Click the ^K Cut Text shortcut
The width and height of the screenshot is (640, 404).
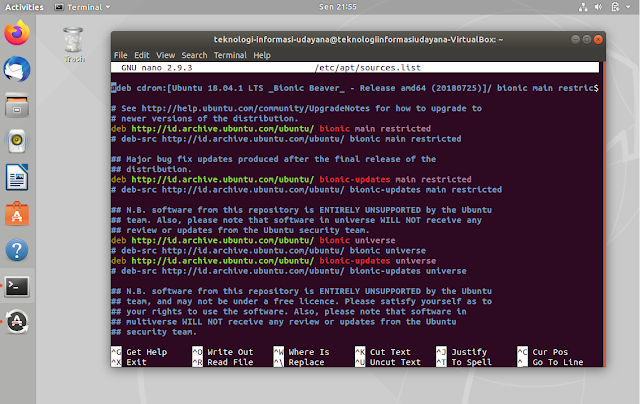(382, 352)
